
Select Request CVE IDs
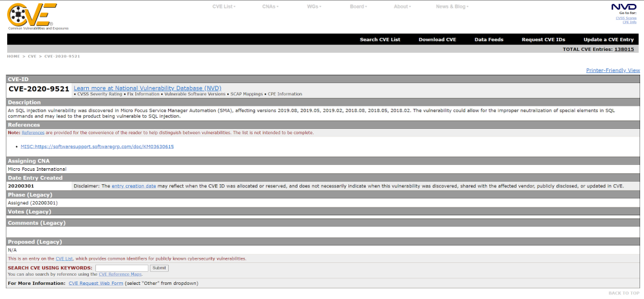(544, 39)
